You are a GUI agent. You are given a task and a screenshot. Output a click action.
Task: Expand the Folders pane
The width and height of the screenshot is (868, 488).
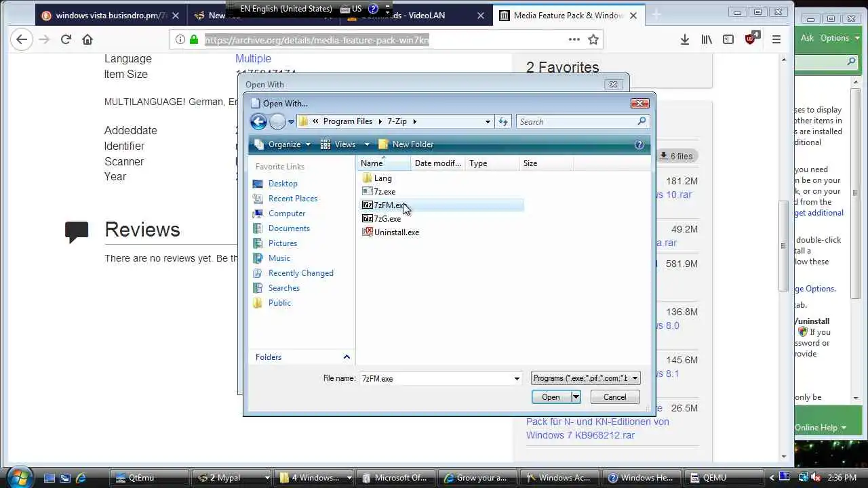pos(347,357)
